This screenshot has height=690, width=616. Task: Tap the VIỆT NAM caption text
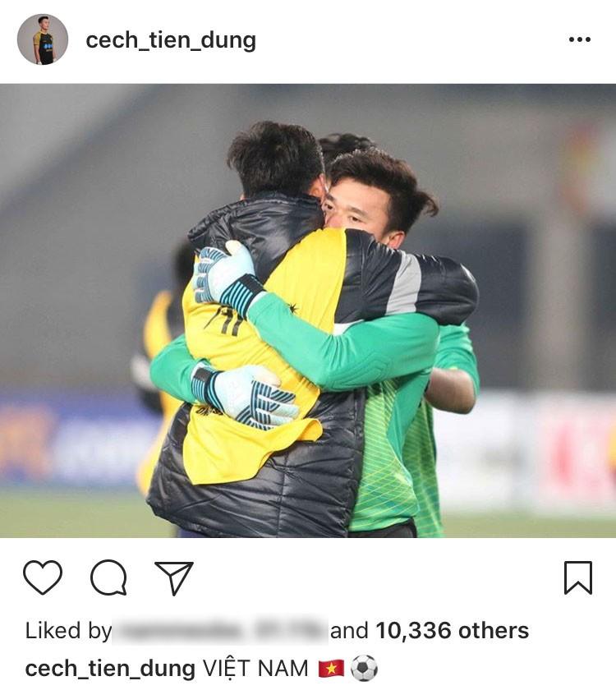click(x=255, y=668)
